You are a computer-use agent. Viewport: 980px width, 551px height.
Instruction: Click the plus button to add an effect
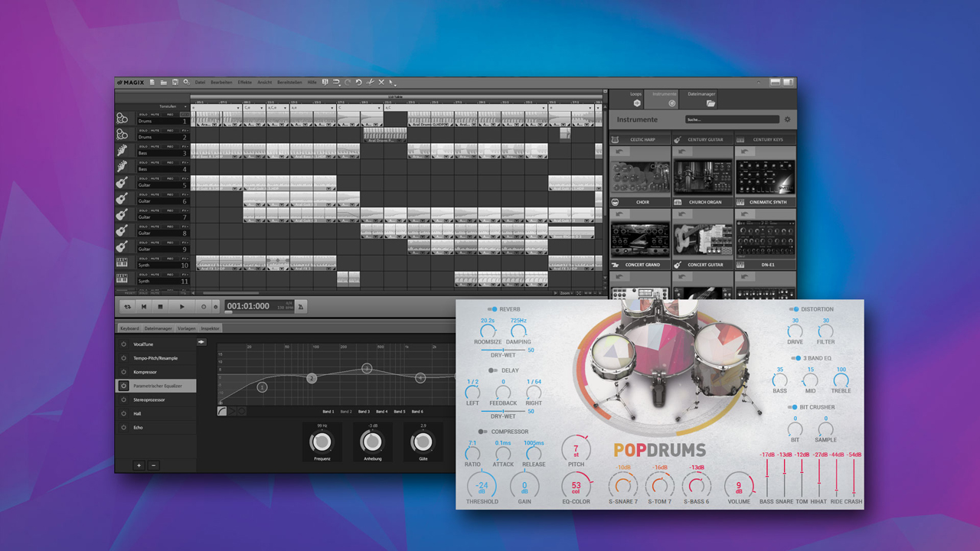click(139, 465)
